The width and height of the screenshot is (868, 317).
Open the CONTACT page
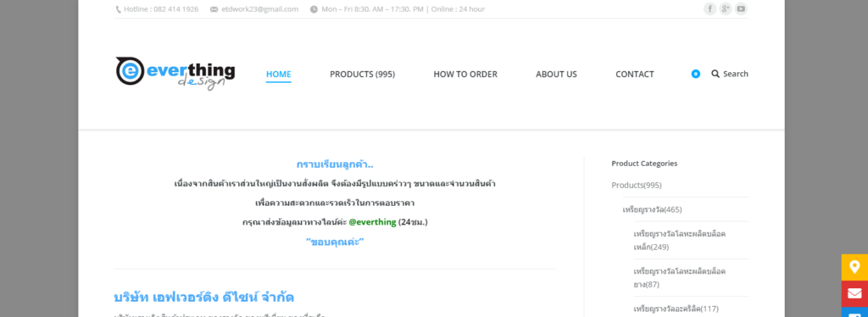point(634,74)
